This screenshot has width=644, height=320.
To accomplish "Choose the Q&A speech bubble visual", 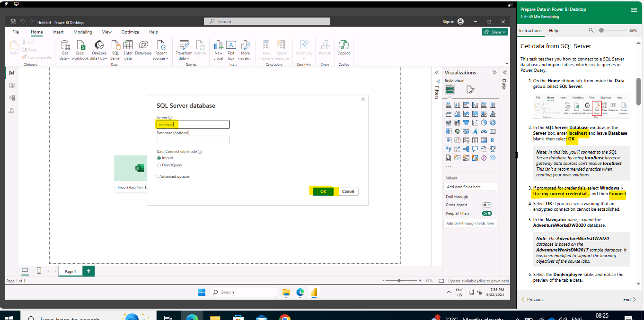I will point(475,149).
